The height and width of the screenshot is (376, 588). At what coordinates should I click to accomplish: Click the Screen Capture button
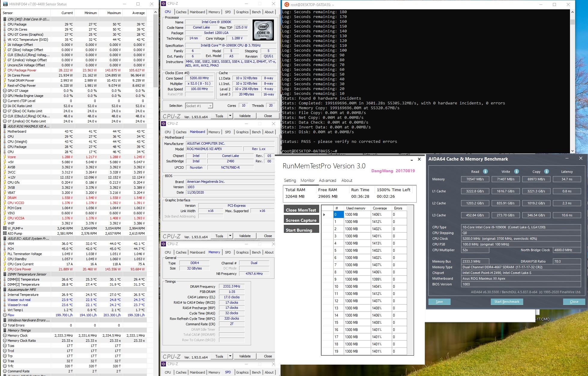click(301, 220)
